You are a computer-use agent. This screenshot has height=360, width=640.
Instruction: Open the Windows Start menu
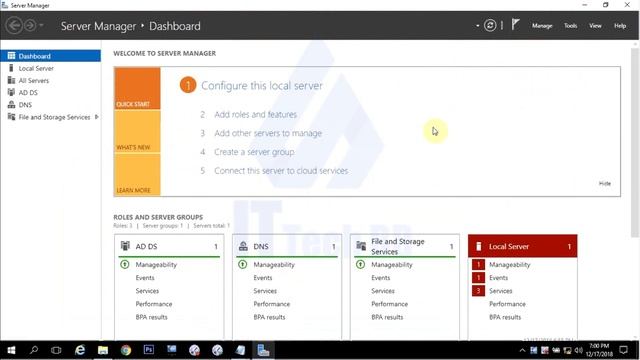(x=11, y=350)
